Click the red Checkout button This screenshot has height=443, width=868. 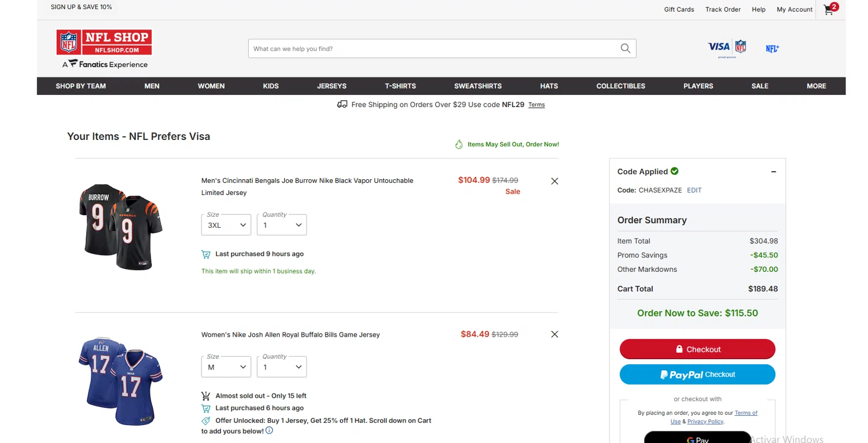[x=697, y=349]
